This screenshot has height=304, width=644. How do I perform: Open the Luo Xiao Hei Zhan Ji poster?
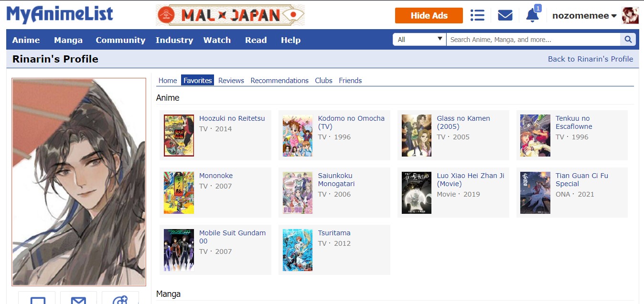pos(417,193)
